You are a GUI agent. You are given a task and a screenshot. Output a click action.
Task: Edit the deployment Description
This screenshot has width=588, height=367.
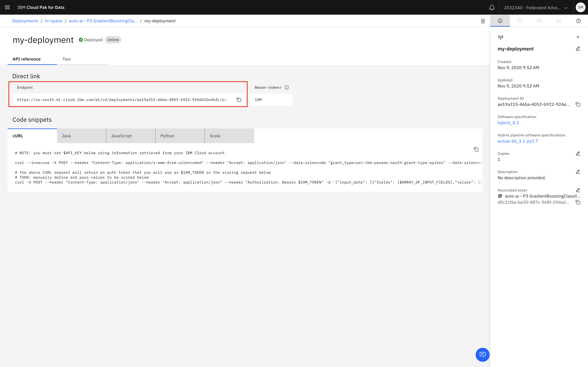point(578,172)
